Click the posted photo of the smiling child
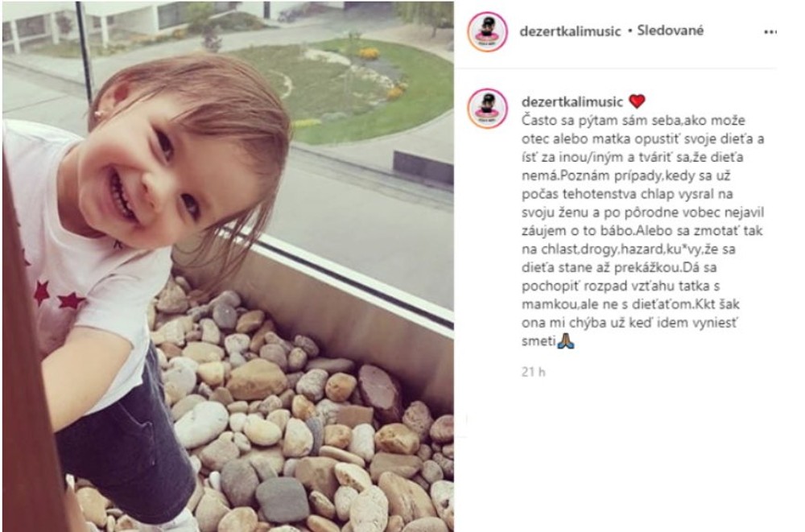The image size is (805, 532). (x=228, y=266)
